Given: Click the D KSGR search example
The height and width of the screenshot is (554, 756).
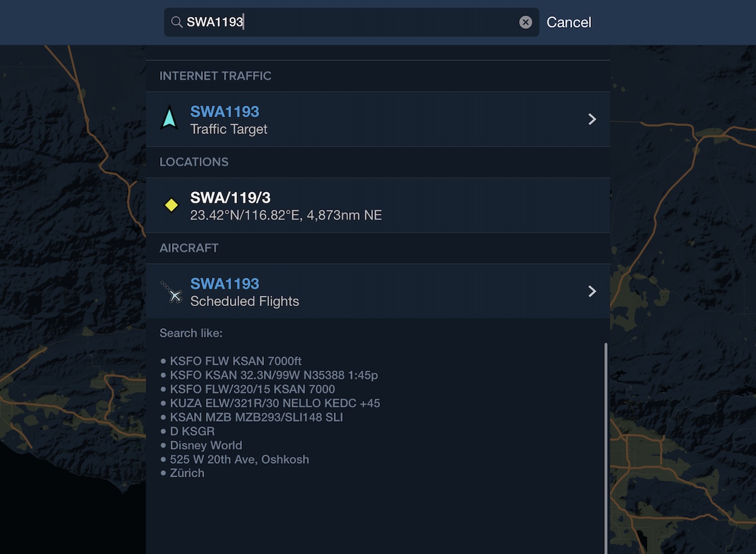Looking at the screenshot, I should point(192,431).
